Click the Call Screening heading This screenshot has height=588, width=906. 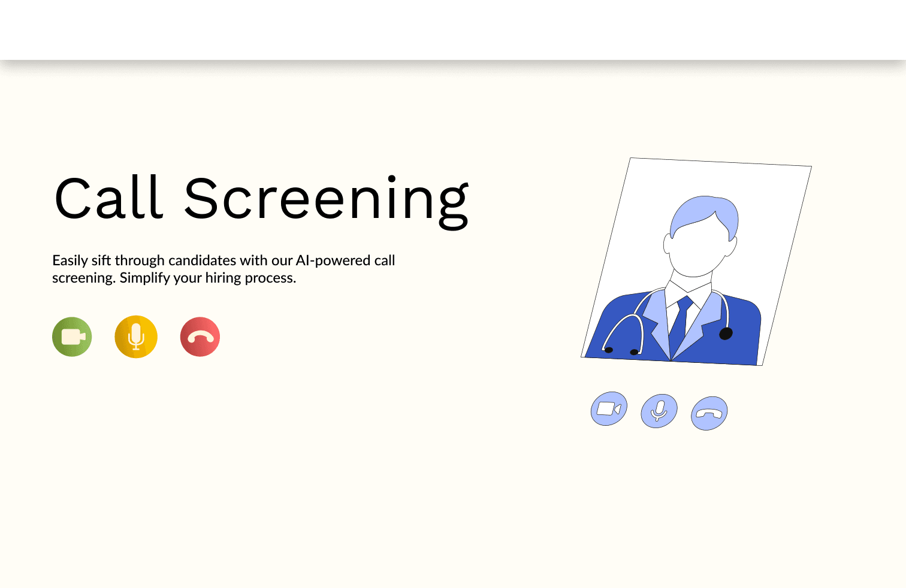click(261, 198)
